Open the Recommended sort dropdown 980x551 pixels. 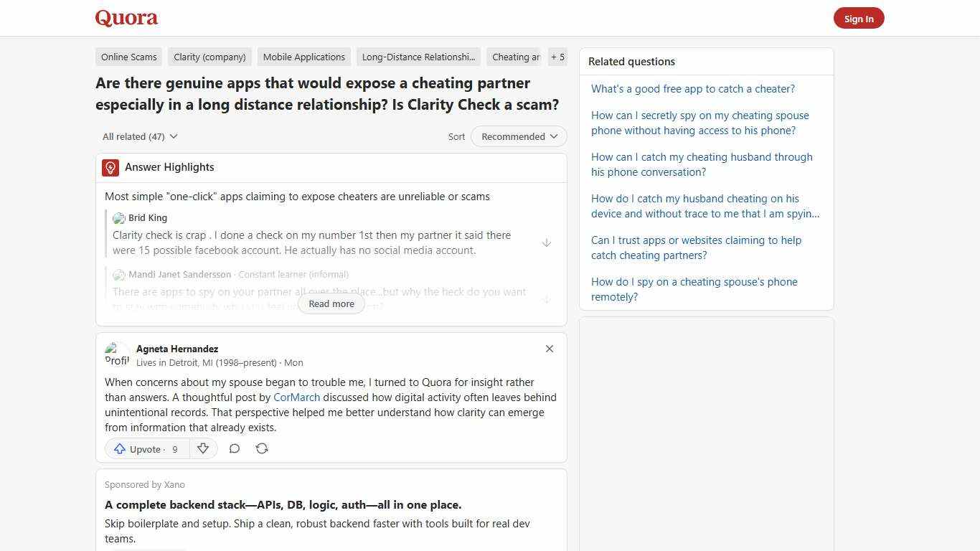pos(518,136)
